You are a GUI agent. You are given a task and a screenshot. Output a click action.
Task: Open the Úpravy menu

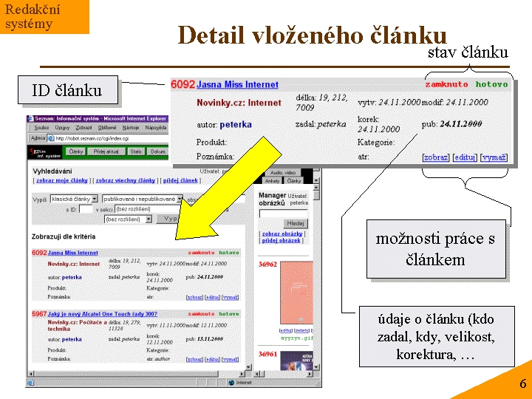(62, 128)
